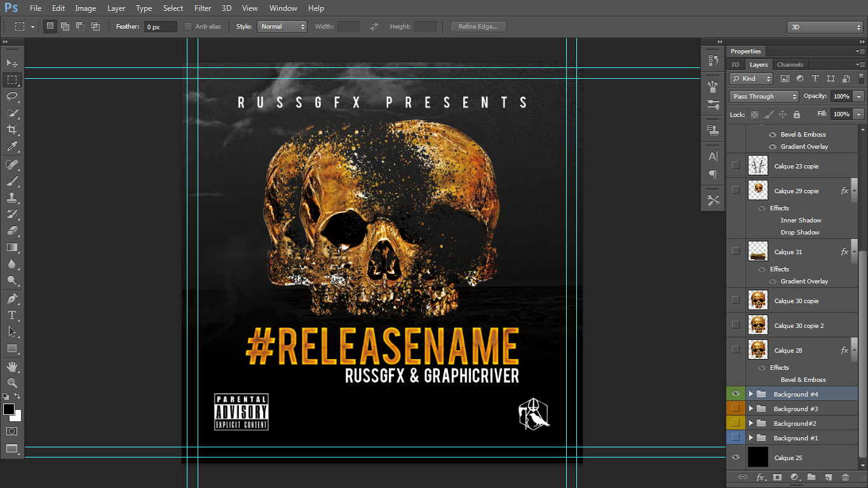The image size is (868, 488).
Task: Open the blend mode dropdown Pass Through
Action: point(764,97)
